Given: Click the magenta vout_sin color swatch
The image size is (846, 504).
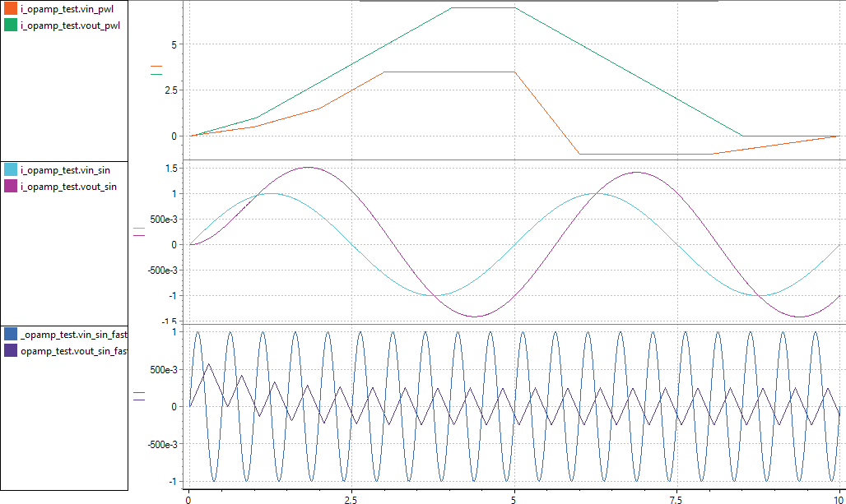Looking at the screenshot, I should (10, 187).
